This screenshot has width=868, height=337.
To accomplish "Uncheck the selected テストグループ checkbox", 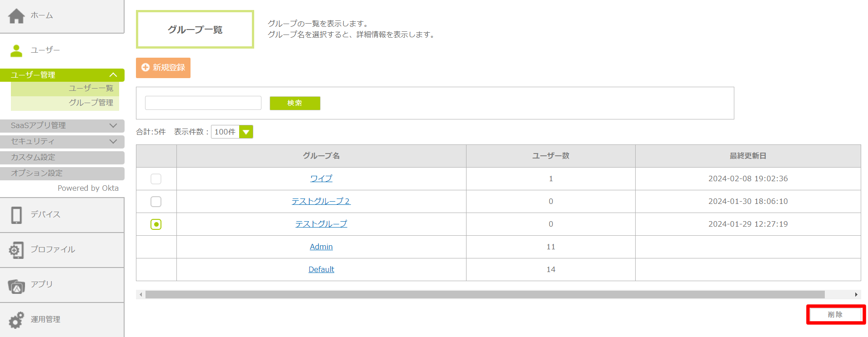I will pyautogui.click(x=156, y=224).
